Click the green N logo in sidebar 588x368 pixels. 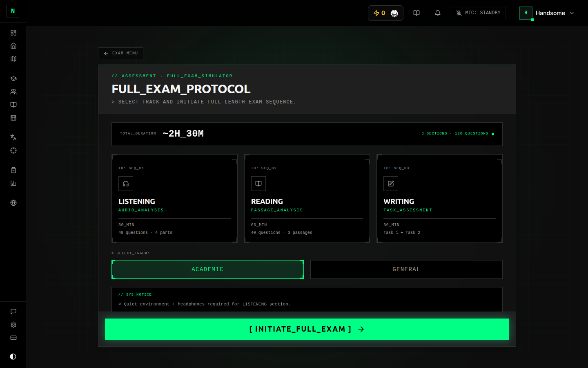tap(13, 11)
